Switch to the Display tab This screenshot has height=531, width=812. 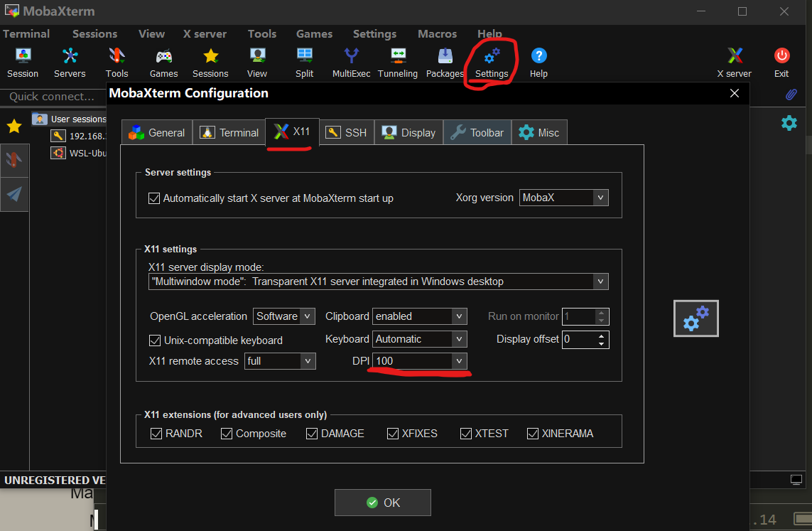pos(408,133)
